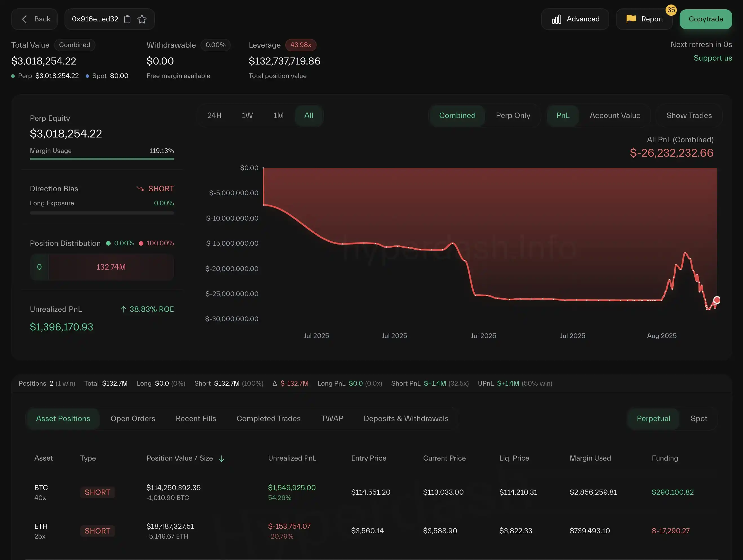743x560 pixels.
Task: Sort by Position Value / Size arrow
Action: coord(221,459)
